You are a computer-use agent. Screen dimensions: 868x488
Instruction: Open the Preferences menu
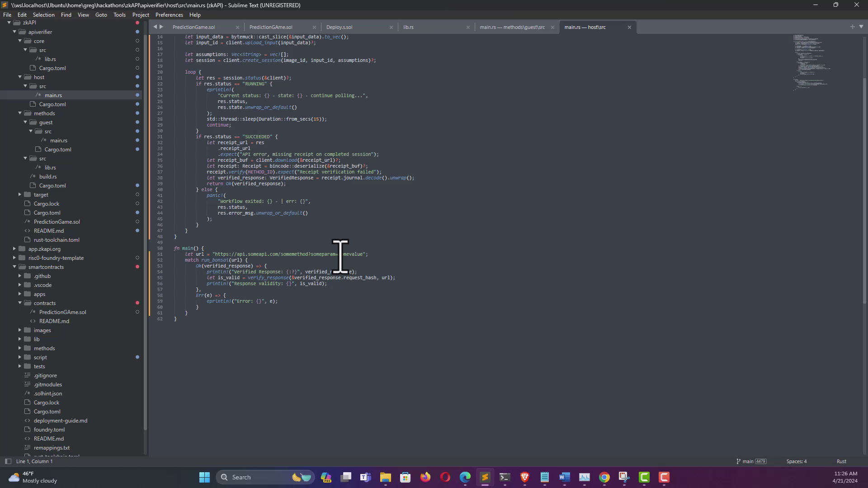pyautogui.click(x=169, y=15)
